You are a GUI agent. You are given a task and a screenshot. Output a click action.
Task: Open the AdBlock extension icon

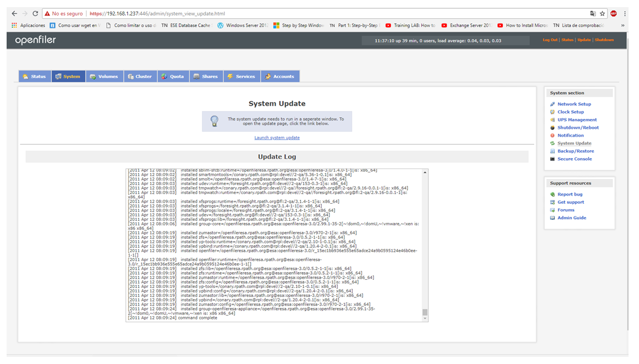point(614,13)
